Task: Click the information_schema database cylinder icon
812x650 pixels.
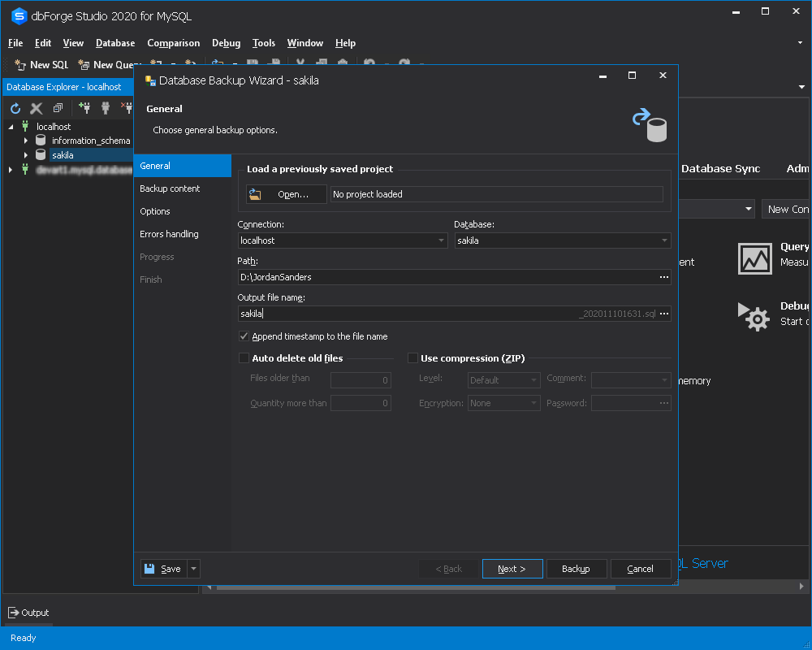Action: [41, 140]
